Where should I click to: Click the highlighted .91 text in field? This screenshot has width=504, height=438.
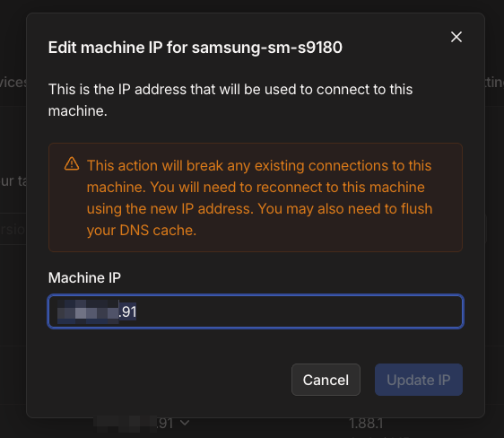[127, 311]
